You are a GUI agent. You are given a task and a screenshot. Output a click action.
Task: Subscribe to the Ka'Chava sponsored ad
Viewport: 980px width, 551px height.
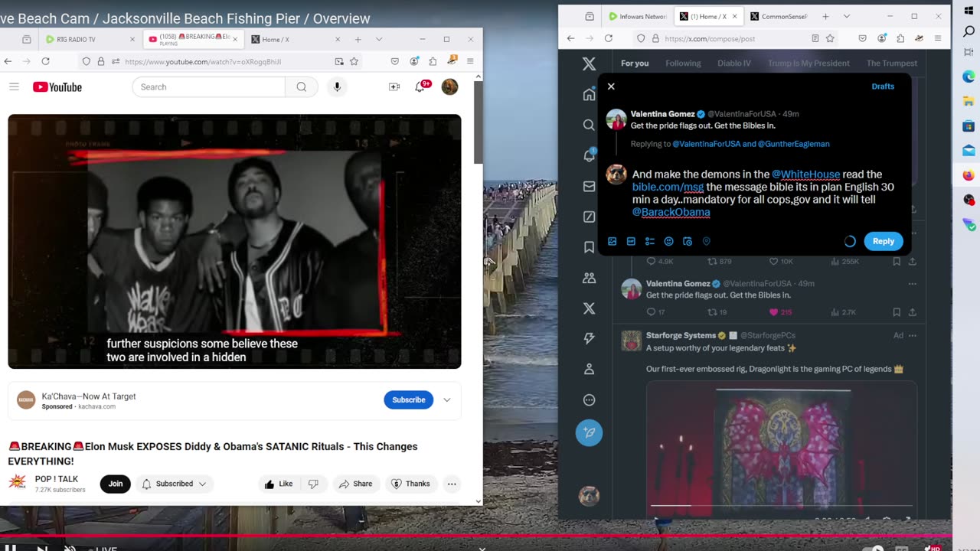[409, 400]
